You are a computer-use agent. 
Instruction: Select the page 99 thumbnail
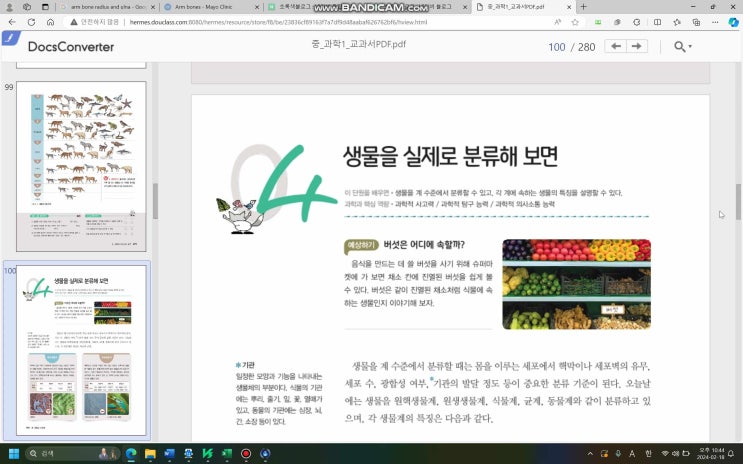[81, 166]
